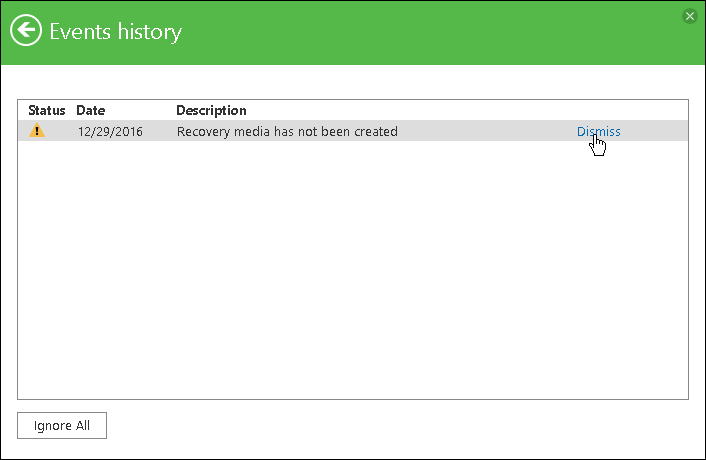Click the Events history title
706x460 pixels.
tap(116, 32)
